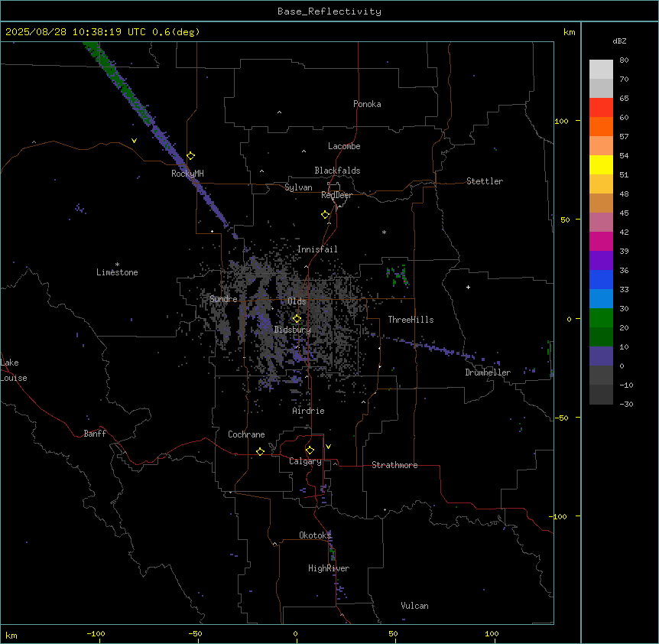The image size is (659, 644).
Task: Select the green 30 dBZ legend swatch
Action: click(x=601, y=318)
